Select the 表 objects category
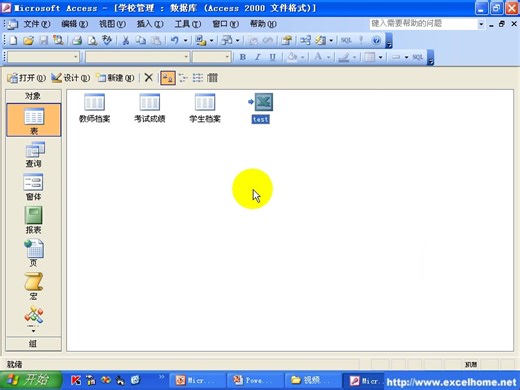520x390 pixels. pos(34,120)
